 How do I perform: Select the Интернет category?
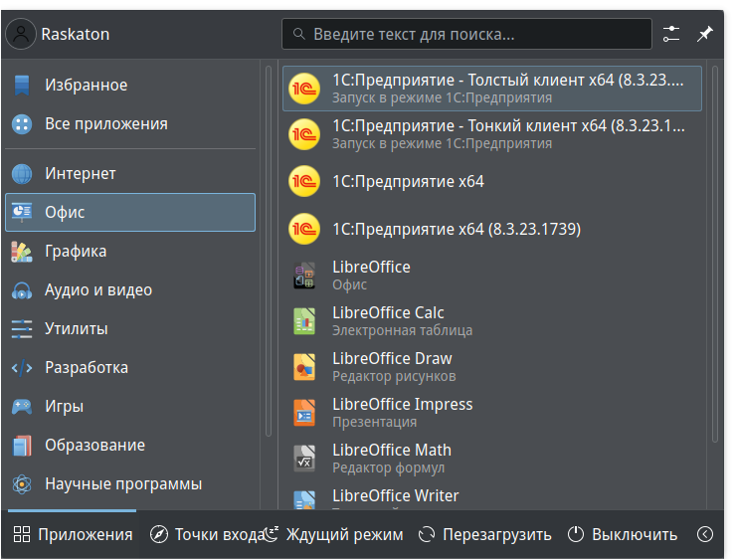point(130,174)
